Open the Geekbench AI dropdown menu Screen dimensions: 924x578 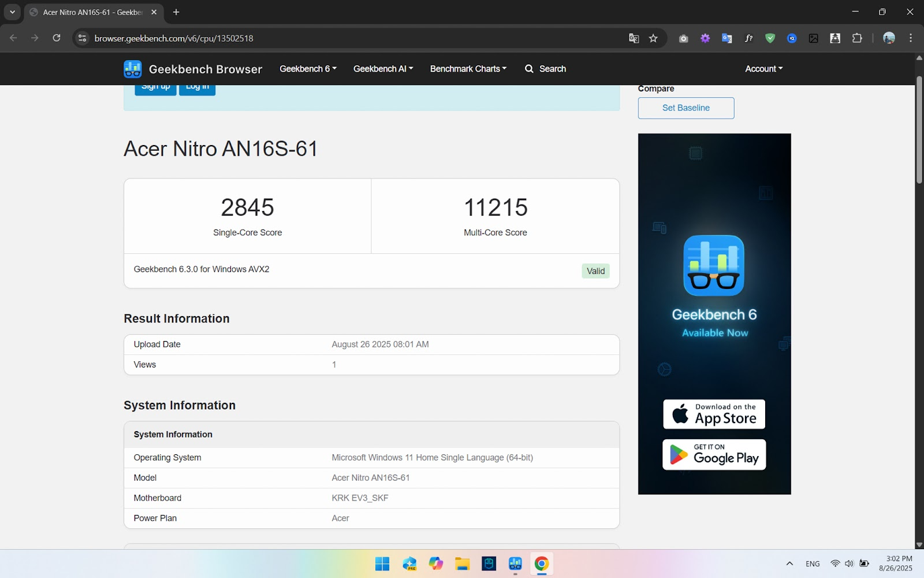383,69
